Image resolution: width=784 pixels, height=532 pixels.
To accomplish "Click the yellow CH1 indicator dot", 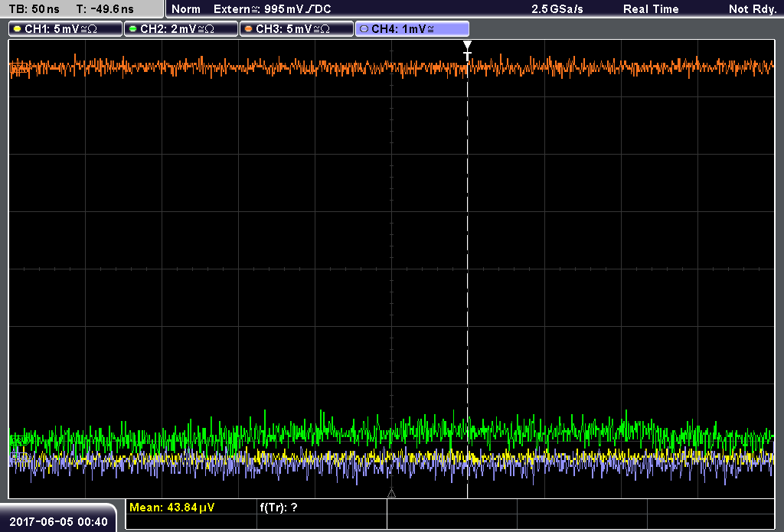I will 17,29.
